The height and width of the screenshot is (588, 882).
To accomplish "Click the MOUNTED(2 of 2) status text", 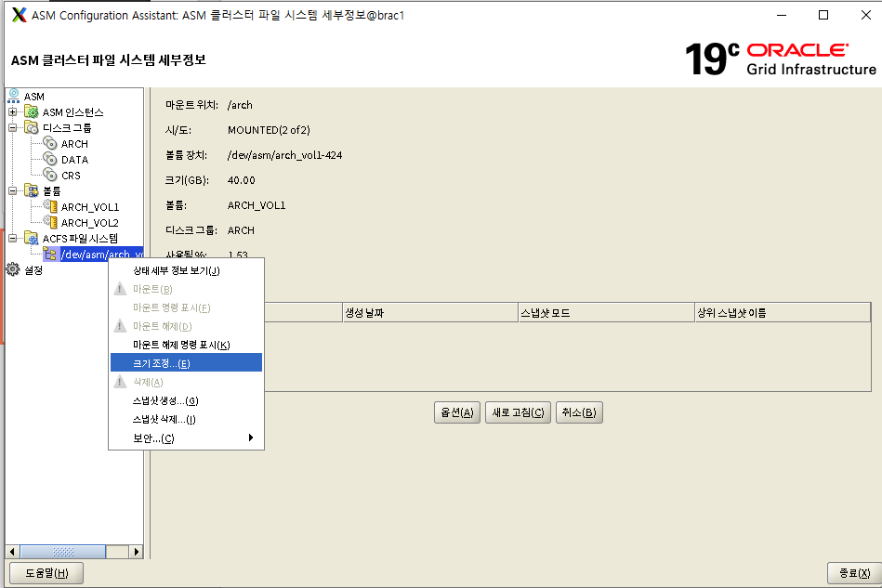I will pyautogui.click(x=269, y=130).
